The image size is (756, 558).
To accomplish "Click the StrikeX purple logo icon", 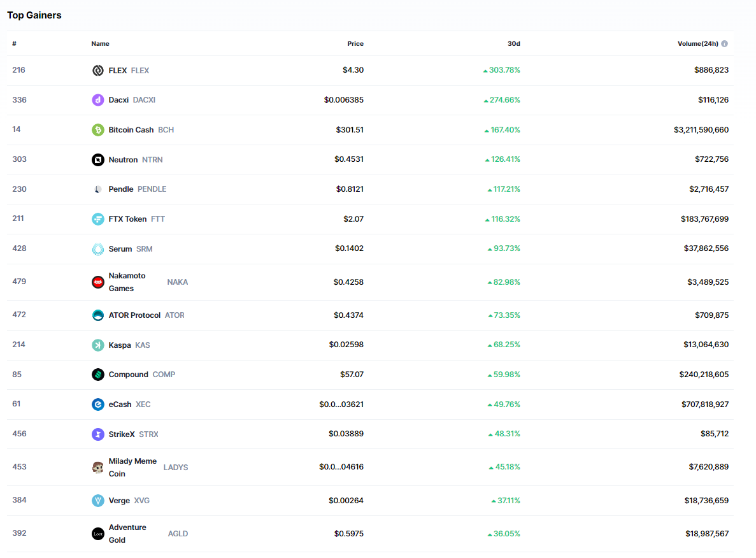I will tap(98, 434).
